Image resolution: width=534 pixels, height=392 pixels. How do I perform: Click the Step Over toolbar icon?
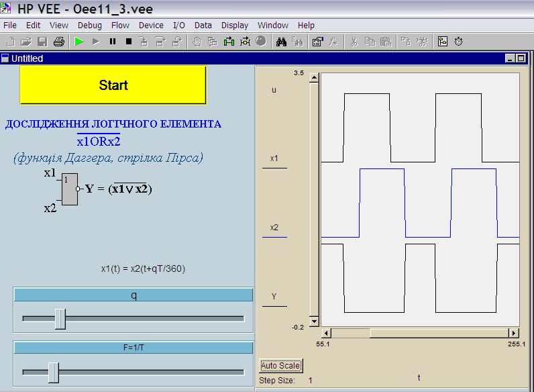click(x=160, y=42)
